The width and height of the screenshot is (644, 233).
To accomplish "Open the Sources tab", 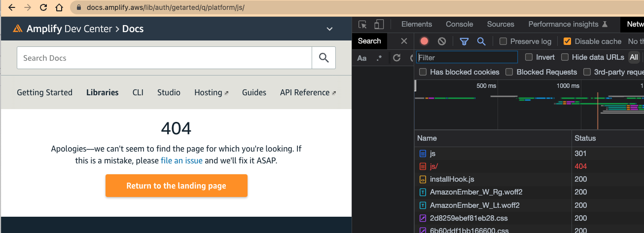I will (x=501, y=24).
